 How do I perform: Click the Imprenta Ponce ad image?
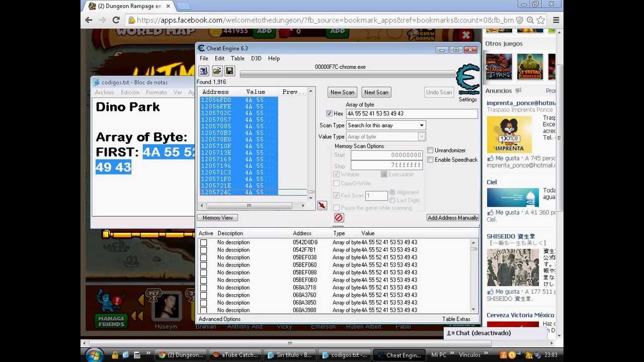(x=509, y=134)
